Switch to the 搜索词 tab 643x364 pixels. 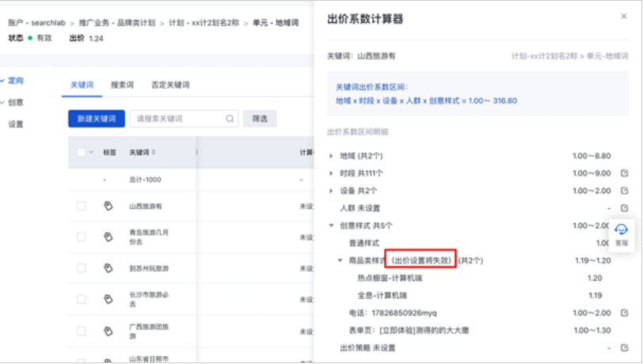122,85
